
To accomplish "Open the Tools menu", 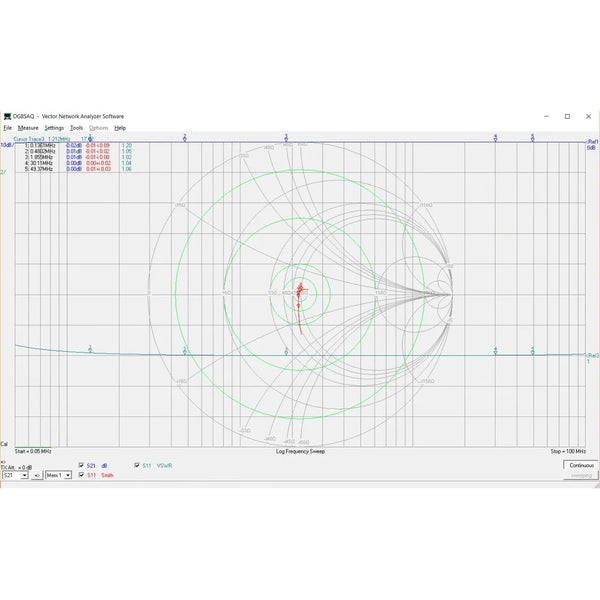I will click(76, 128).
